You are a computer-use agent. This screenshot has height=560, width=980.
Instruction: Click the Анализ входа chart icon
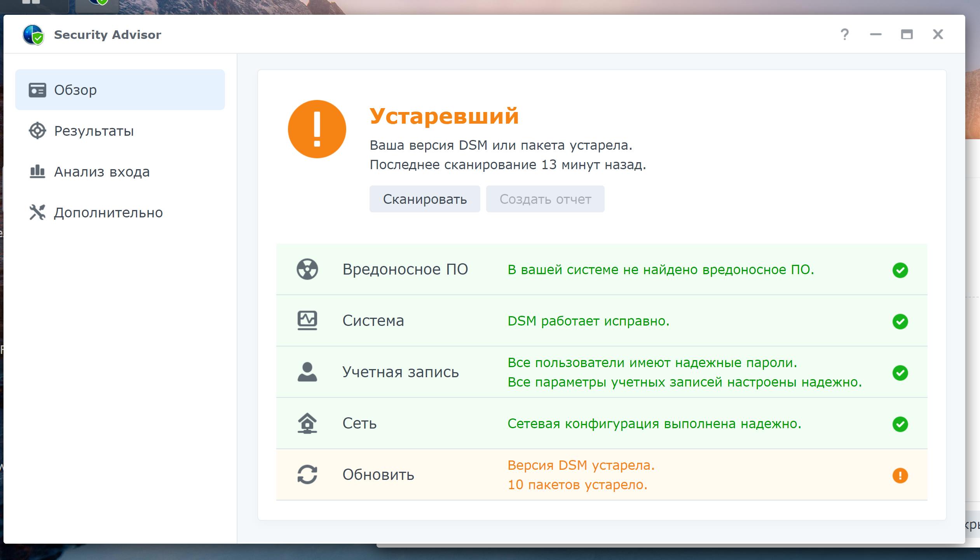tap(37, 171)
